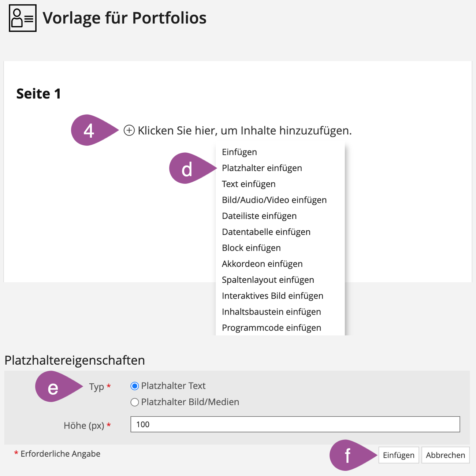Screen dimensions: 476x476
Task: Choose Einfügen at top of menu
Action: pos(239,152)
